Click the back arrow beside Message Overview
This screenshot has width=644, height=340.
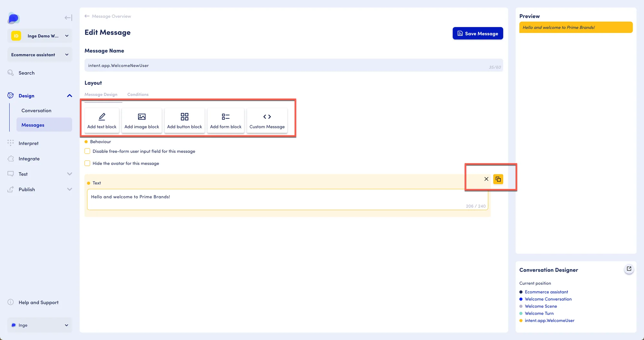click(87, 16)
